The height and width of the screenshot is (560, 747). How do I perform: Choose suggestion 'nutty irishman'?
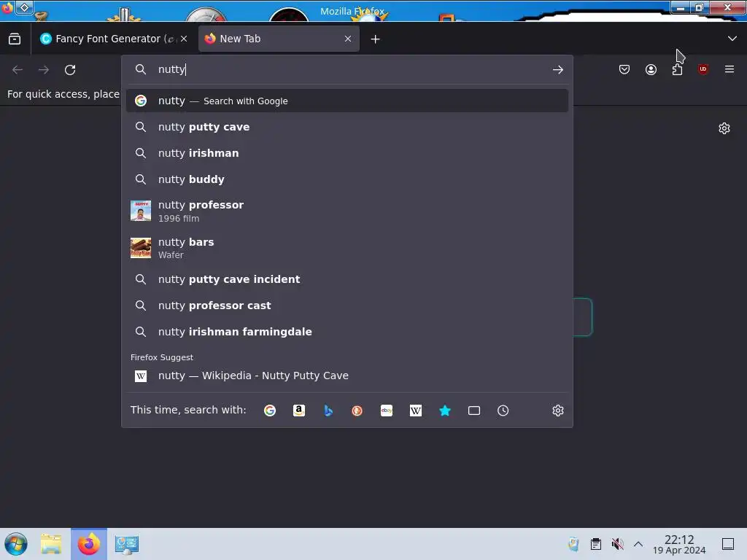pyautogui.click(x=347, y=153)
